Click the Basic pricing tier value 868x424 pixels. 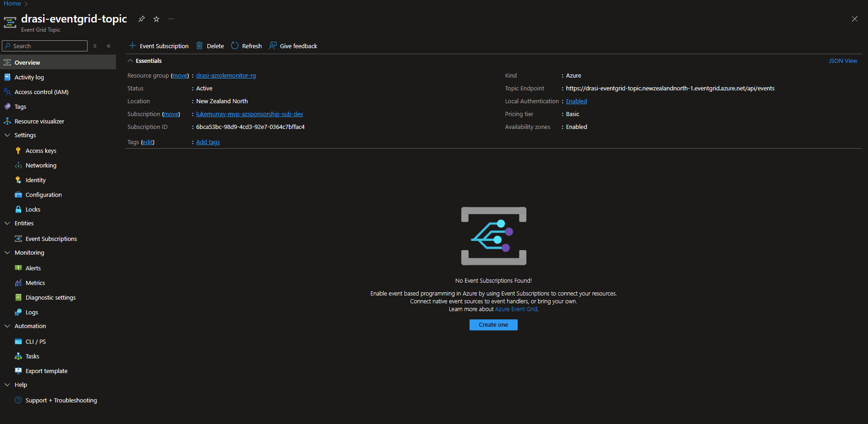[x=572, y=114]
